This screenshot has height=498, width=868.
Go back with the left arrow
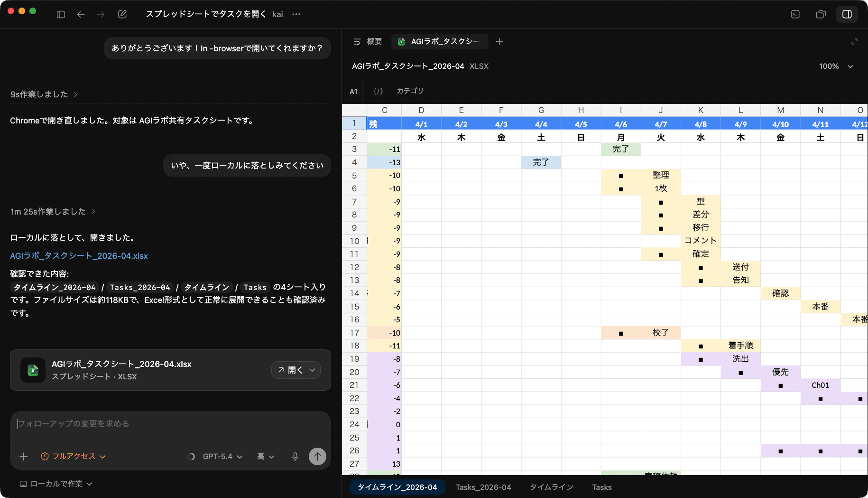pos(81,14)
